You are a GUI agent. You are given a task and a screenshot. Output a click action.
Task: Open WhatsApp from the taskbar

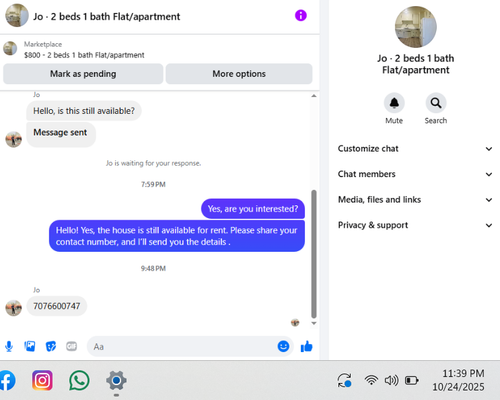79,380
